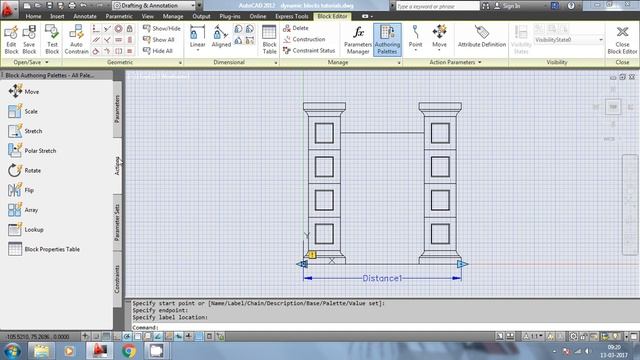The width and height of the screenshot is (640, 360).
Task: Choose the Lookup action in palette
Action: coord(26,229)
